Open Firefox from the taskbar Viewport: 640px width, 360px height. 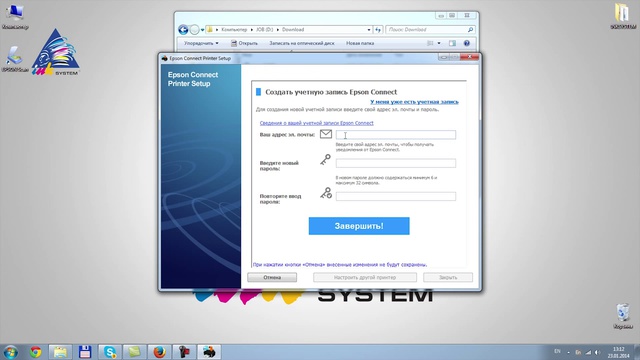coord(159,352)
